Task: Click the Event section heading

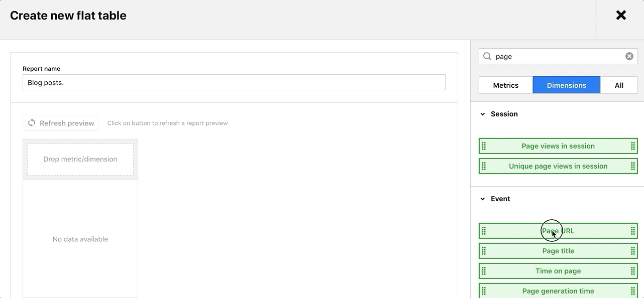Action: point(500,199)
